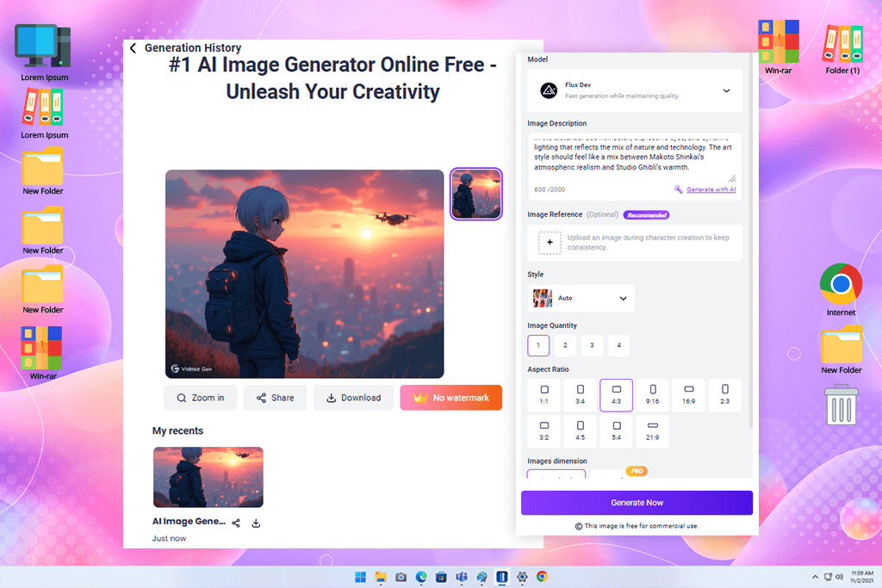The width and height of the screenshot is (882, 588).
Task: Set image quantity to 3
Action: coord(592,345)
